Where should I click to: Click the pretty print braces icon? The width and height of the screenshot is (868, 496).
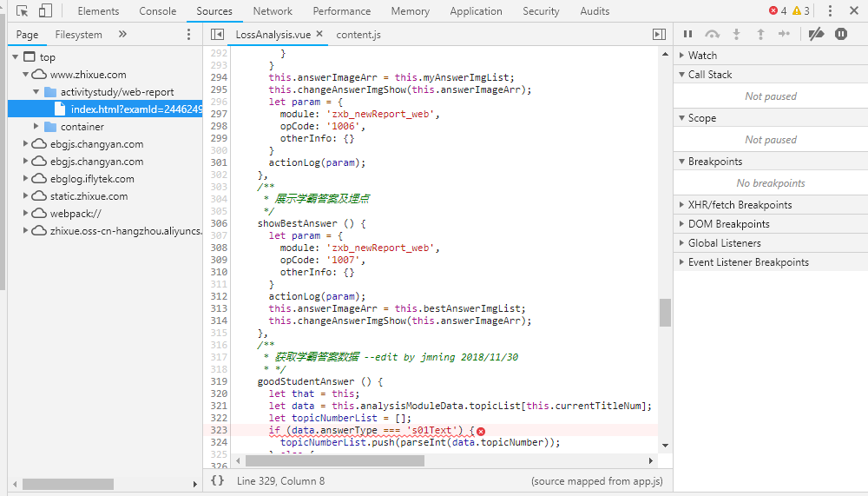coord(218,480)
